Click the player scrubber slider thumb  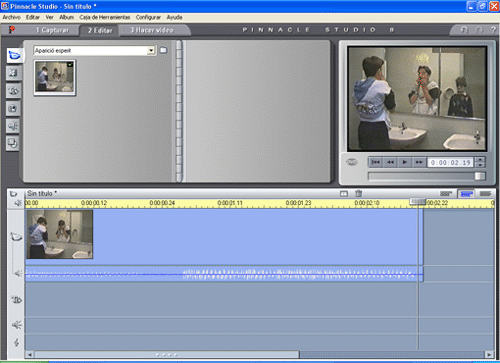click(x=480, y=176)
